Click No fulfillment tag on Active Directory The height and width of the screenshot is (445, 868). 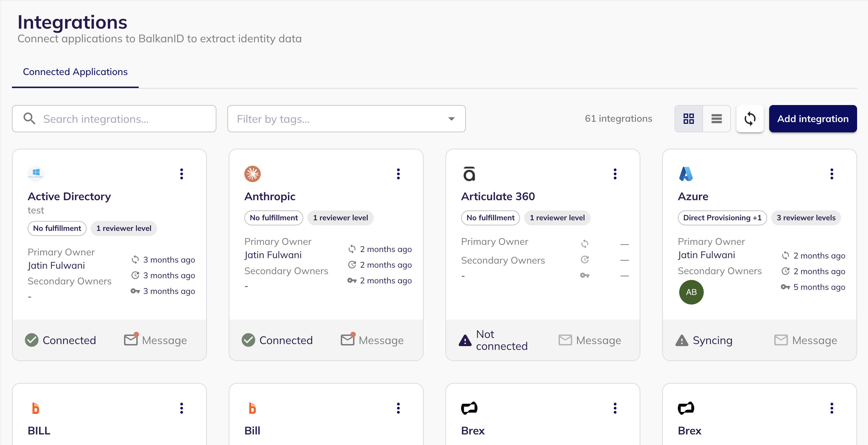click(57, 228)
